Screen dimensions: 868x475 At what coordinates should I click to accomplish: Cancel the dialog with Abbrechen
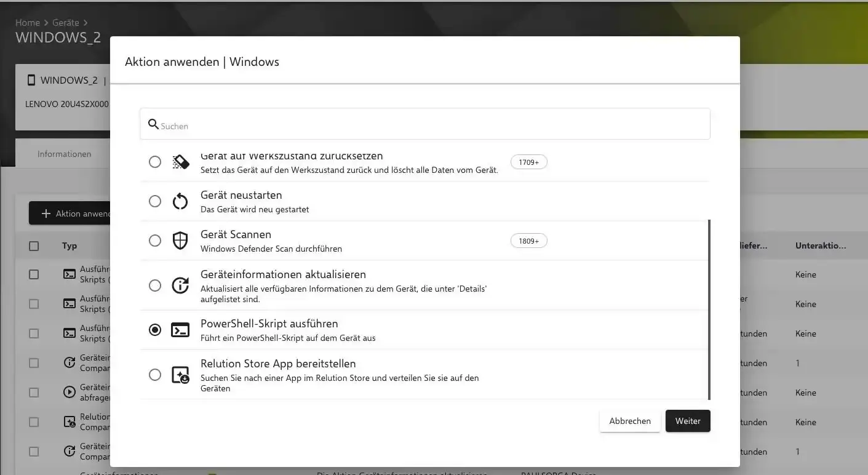[629, 421]
